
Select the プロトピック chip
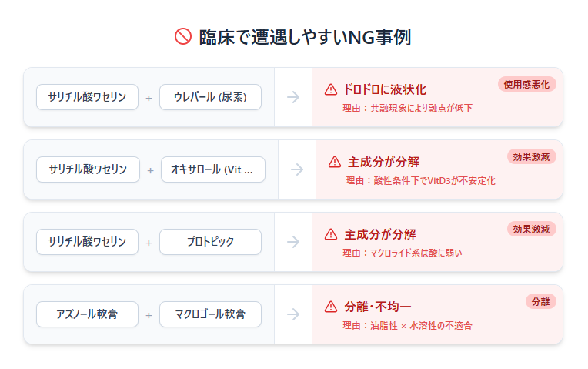pos(210,242)
